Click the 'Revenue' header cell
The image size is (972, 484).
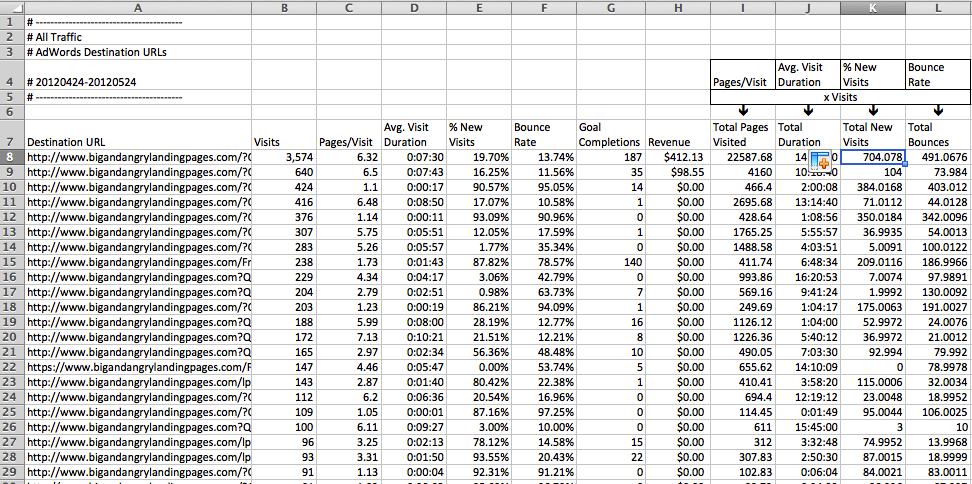point(676,134)
